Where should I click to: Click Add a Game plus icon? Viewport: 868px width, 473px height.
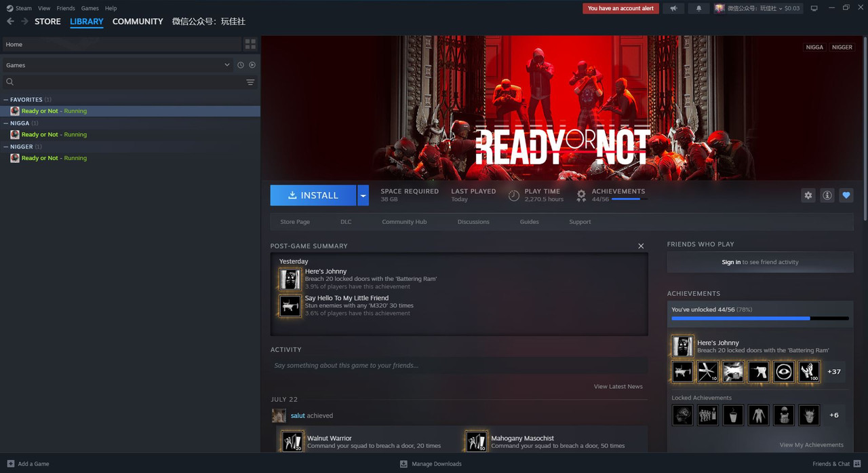tap(10, 463)
